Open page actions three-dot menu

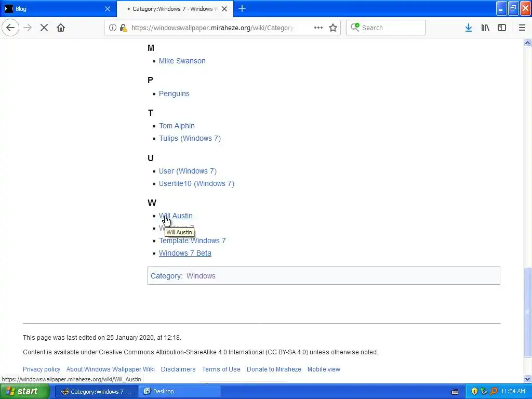318,28
